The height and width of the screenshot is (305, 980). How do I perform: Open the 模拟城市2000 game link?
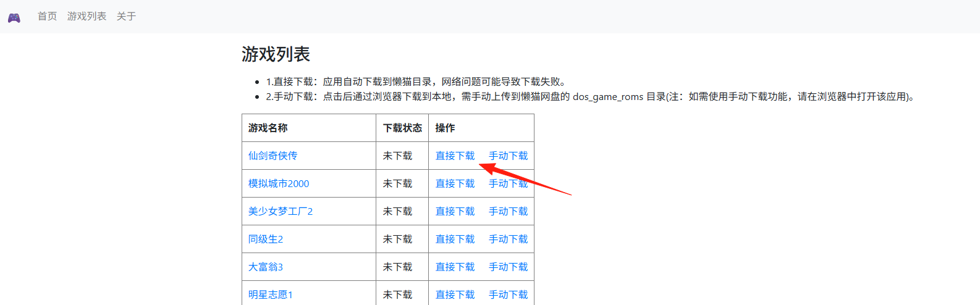[x=279, y=183]
